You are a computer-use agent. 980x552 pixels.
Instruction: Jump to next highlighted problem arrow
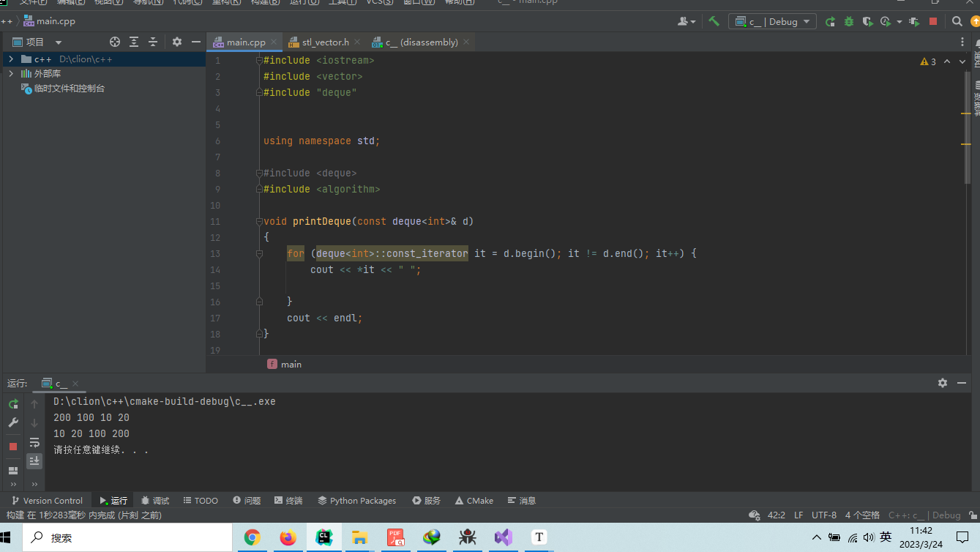pyautogui.click(x=962, y=62)
